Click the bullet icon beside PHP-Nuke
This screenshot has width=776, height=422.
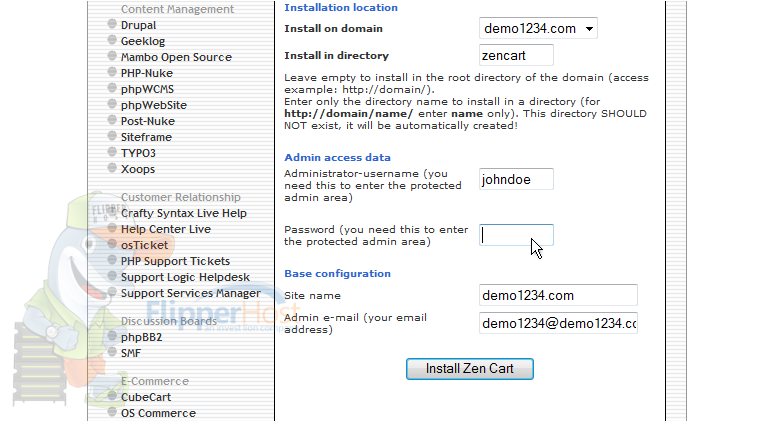(112, 72)
